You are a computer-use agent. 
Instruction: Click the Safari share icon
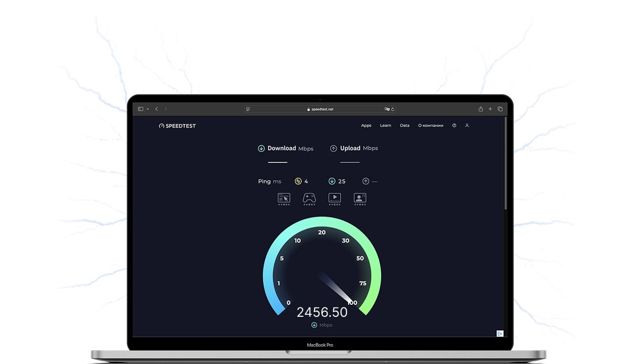coord(481,109)
